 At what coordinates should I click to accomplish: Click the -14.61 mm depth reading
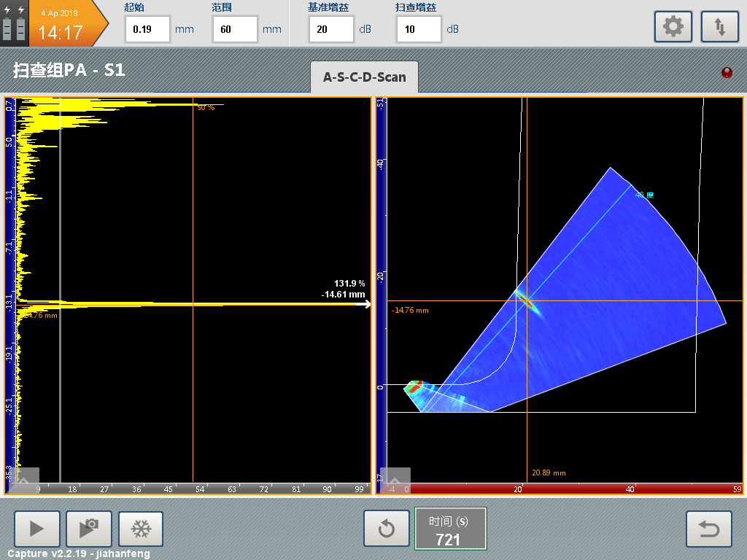tap(343, 295)
